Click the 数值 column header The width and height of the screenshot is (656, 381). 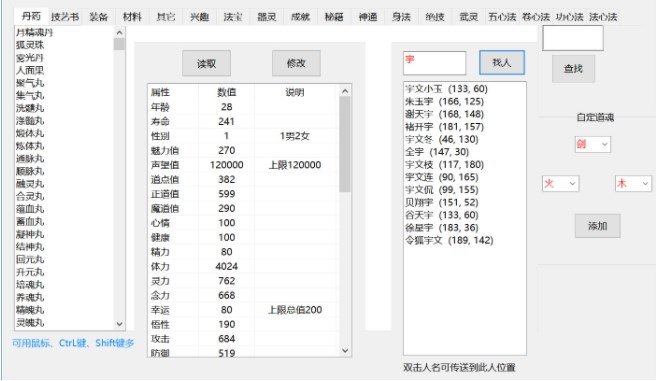click(226, 92)
